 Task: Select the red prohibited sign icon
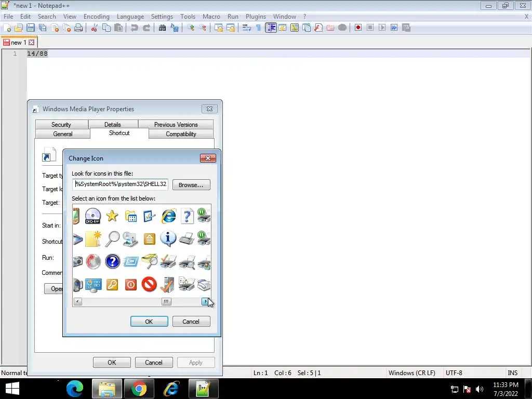(149, 284)
